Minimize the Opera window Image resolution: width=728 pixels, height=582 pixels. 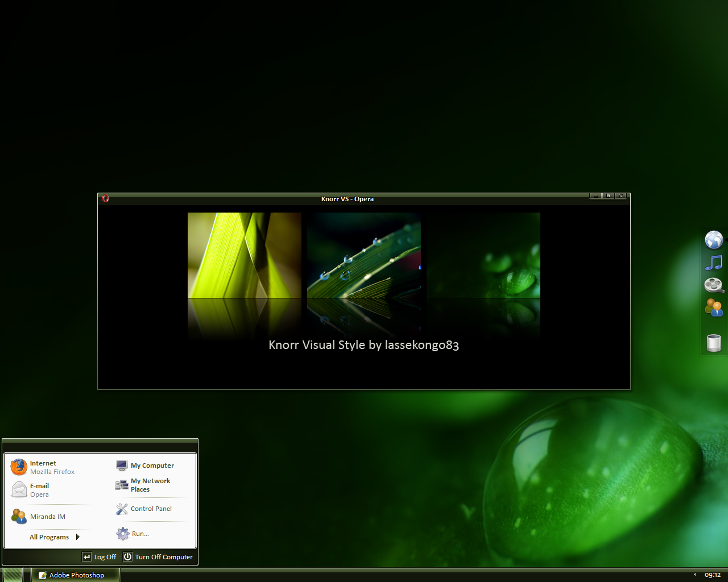[x=595, y=196]
